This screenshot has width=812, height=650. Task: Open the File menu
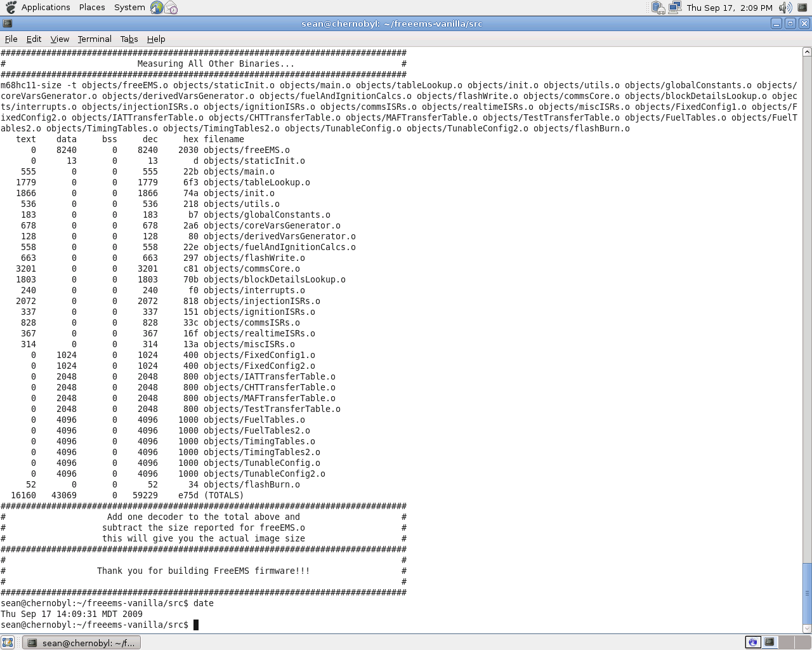pyautogui.click(x=11, y=39)
